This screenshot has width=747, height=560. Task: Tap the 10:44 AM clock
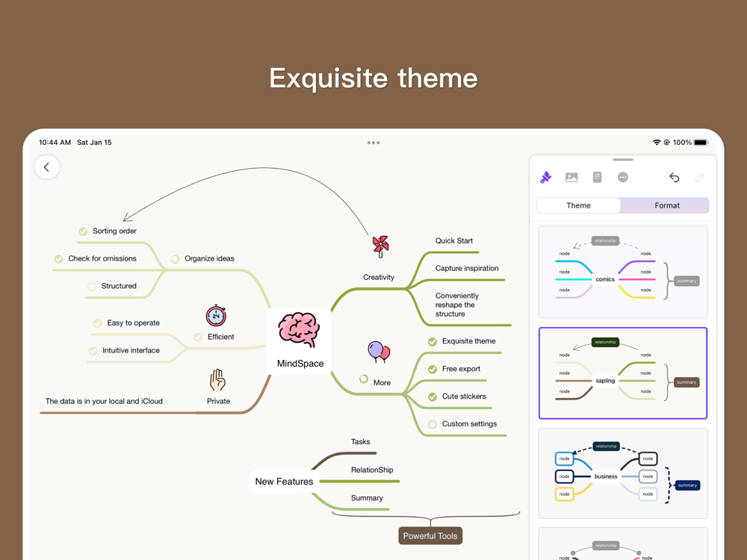click(x=55, y=143)
